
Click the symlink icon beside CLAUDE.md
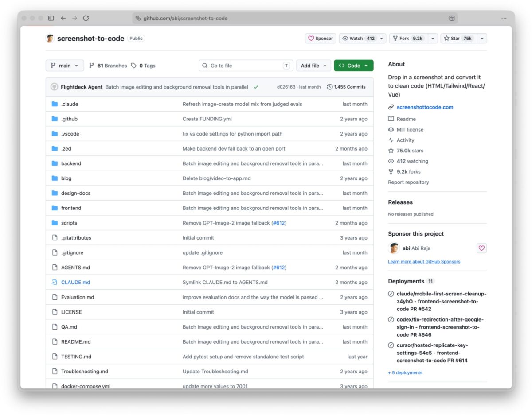click(55, 282)
